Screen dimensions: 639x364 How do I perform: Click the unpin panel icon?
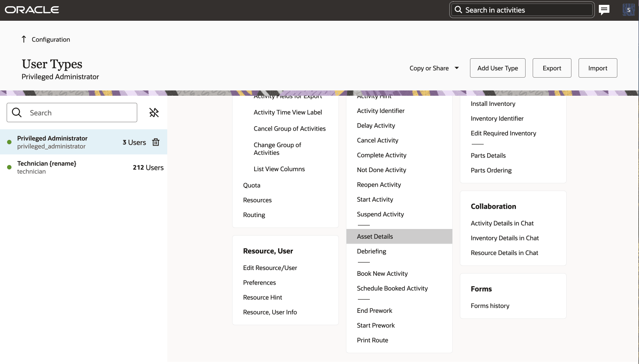[154, 113]
